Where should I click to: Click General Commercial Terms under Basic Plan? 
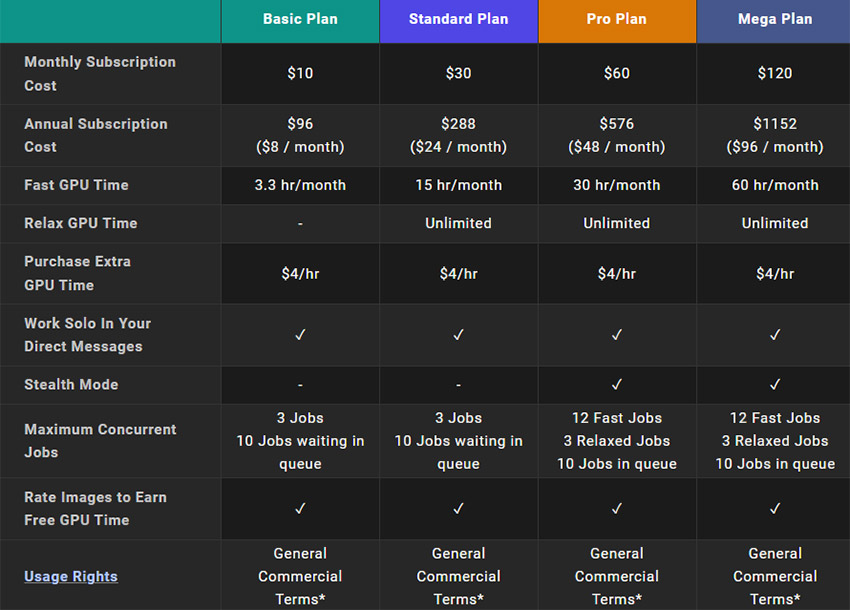300,576
